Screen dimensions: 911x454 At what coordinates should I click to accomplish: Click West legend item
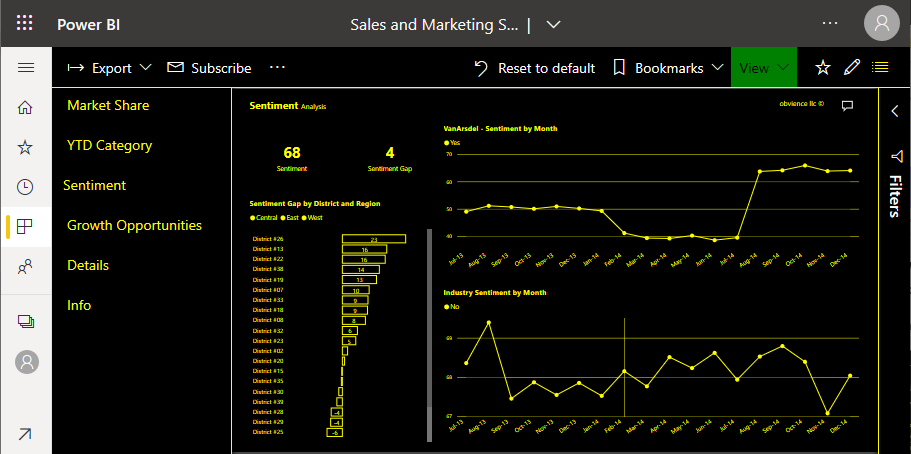click(x=312, y=217)
